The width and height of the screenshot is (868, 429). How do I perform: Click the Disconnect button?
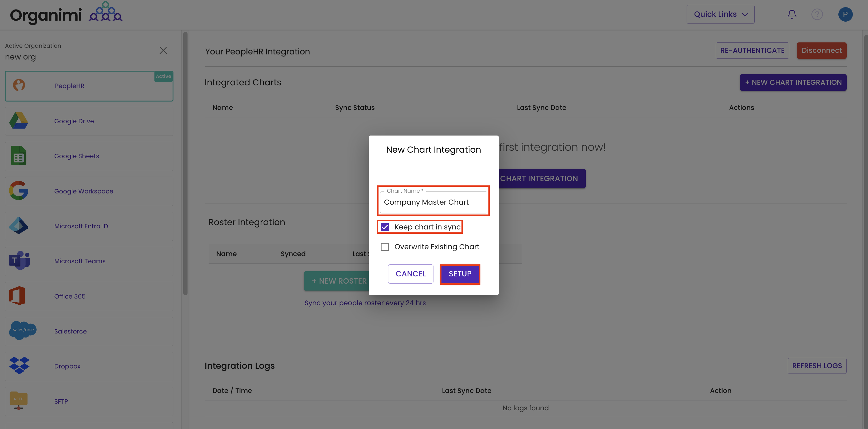point(822,50)
